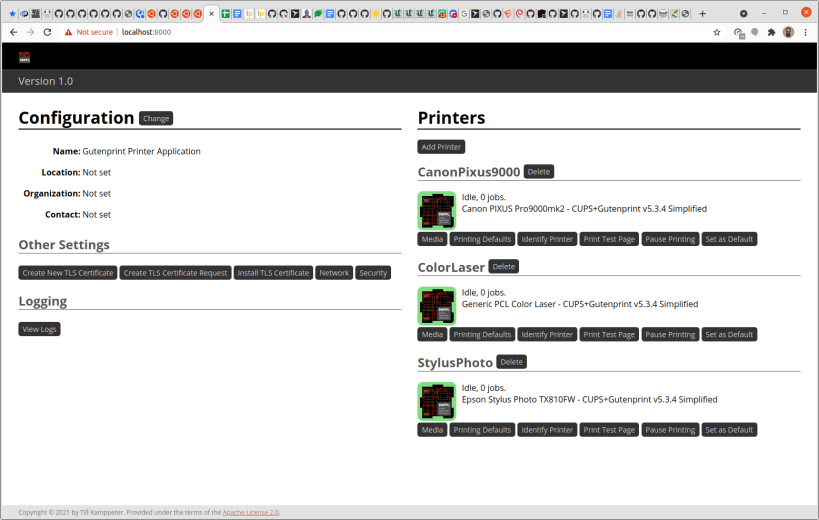Bookmark this page with star icon
819x520 pixels.
(717, 32)
